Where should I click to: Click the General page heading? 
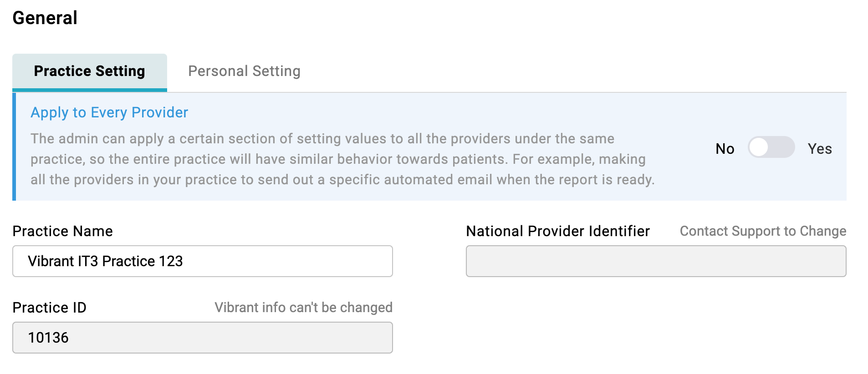(x=45, y=18)
